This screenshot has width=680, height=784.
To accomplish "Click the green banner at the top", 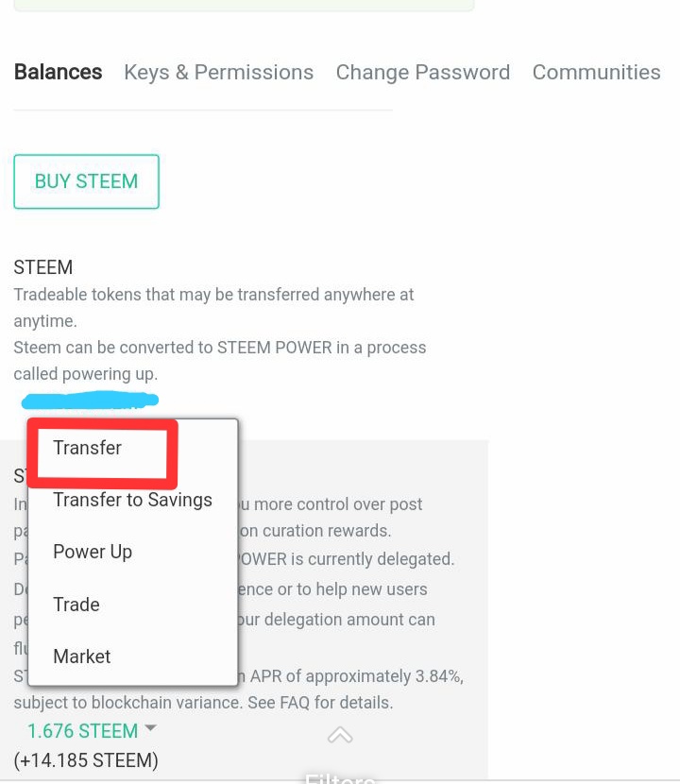I will click(x=244, y=6).
